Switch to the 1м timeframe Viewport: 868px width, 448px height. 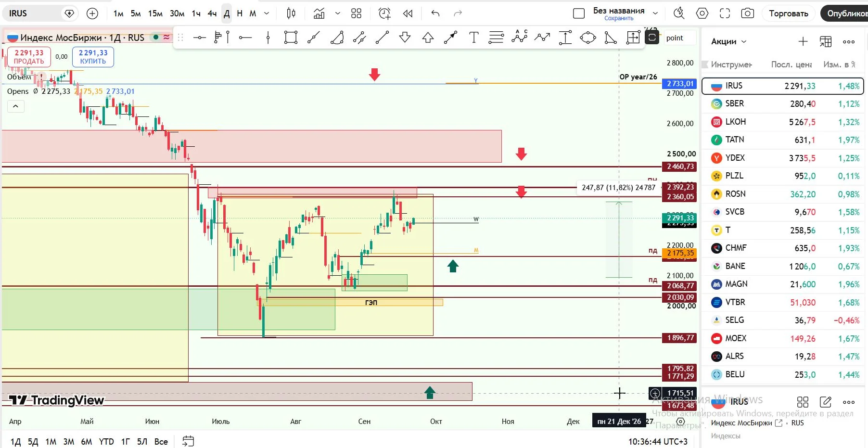pos(118,13)
